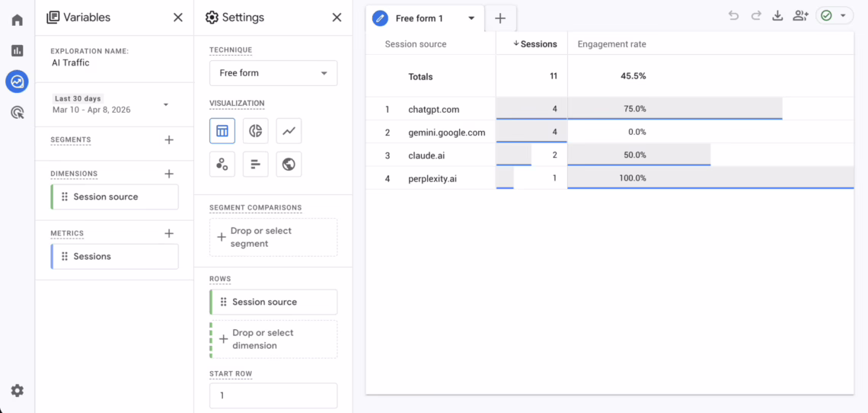Close the Variables panel
This screenshot has height=413, width=868.
click(177, 18)
